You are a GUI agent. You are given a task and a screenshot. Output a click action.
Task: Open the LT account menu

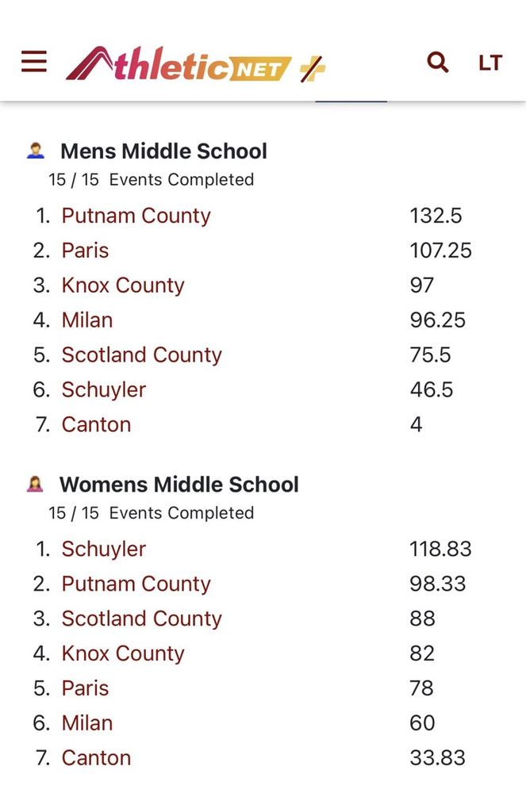pos(490,63)
